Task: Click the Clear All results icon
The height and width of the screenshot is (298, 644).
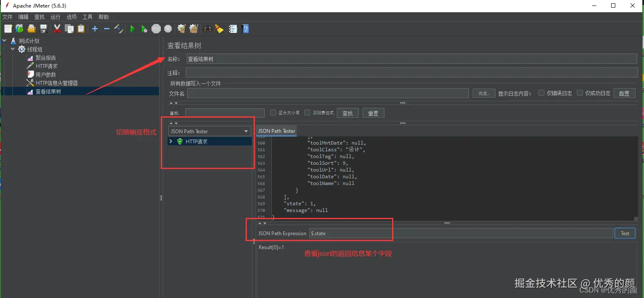Action: [194, 29]
